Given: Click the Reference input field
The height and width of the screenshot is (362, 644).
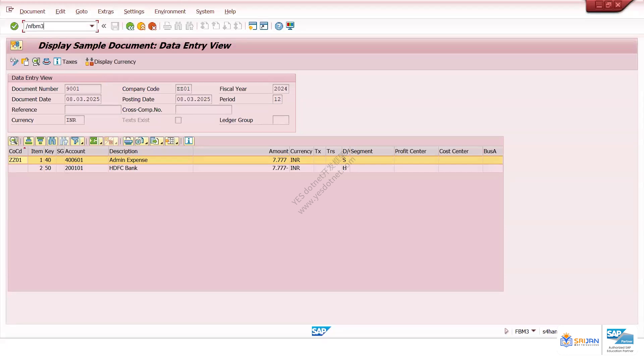Looking at the screenshot, I should (x=93, y=110).
